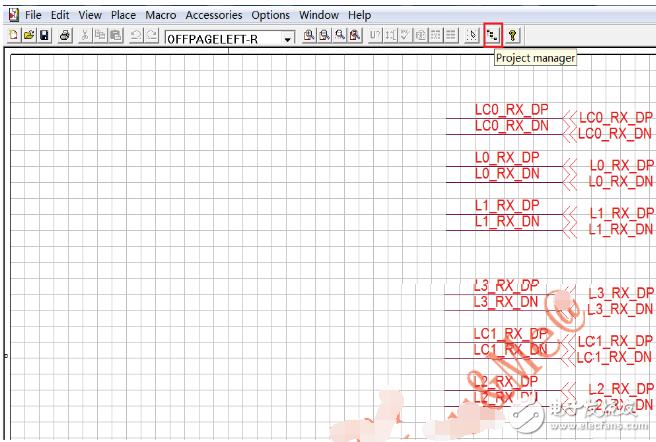Screen dimensions: 656x442
Task: Click the Bill of materials icon
Action: [x=451, y=35]
